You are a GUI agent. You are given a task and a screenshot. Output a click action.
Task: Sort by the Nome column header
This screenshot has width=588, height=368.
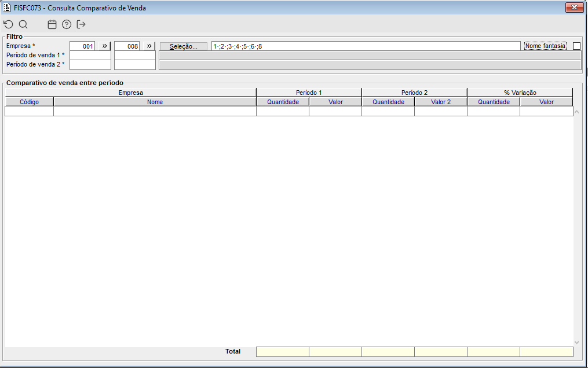click(x=155, y=102)
